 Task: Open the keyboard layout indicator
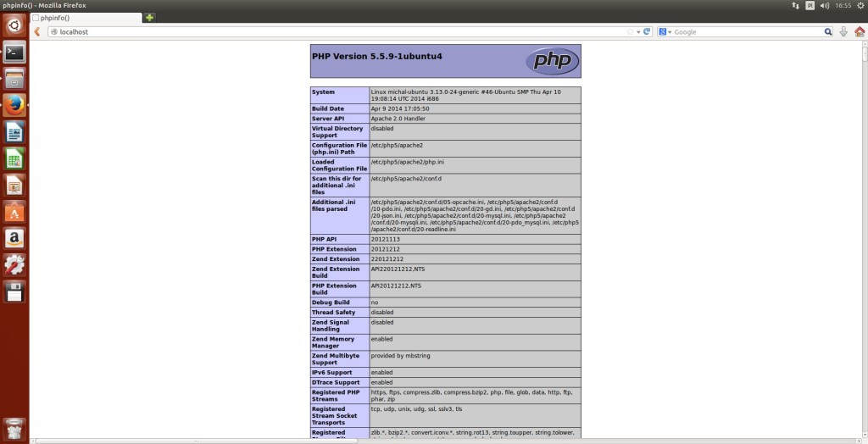pos(810,6)
